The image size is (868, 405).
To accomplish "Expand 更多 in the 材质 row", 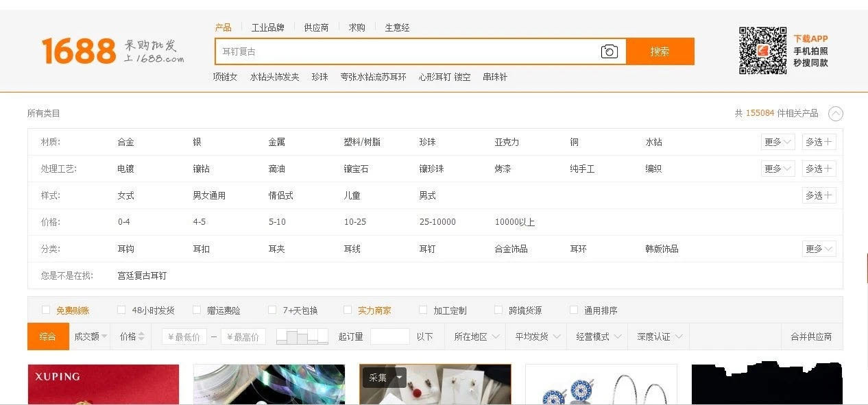I will (x=778, y=142).
